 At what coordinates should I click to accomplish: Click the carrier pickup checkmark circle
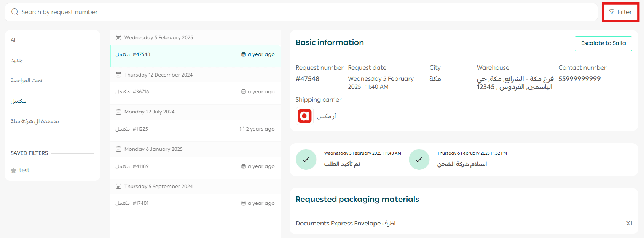419,160
